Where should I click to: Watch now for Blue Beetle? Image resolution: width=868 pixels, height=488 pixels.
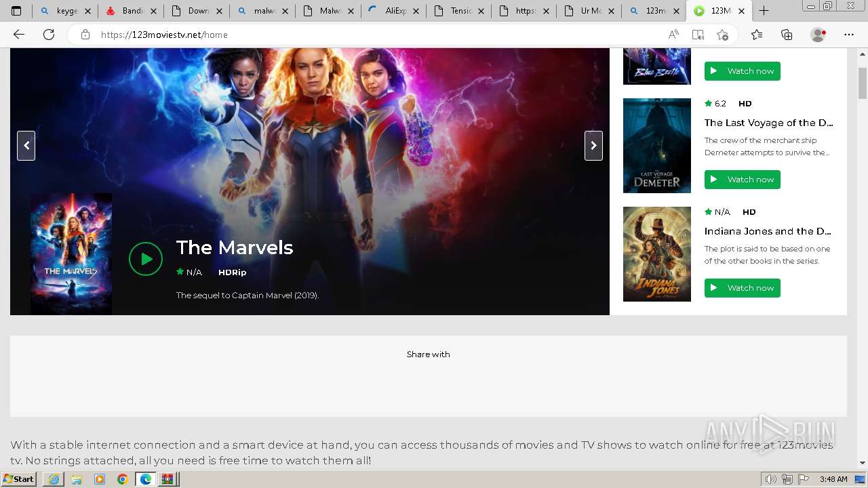pyautogui.click(x=743, y=71)
